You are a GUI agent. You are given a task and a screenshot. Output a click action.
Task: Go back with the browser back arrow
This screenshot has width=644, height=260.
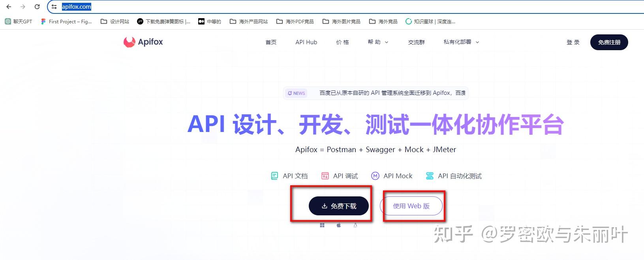coord(9,7)
